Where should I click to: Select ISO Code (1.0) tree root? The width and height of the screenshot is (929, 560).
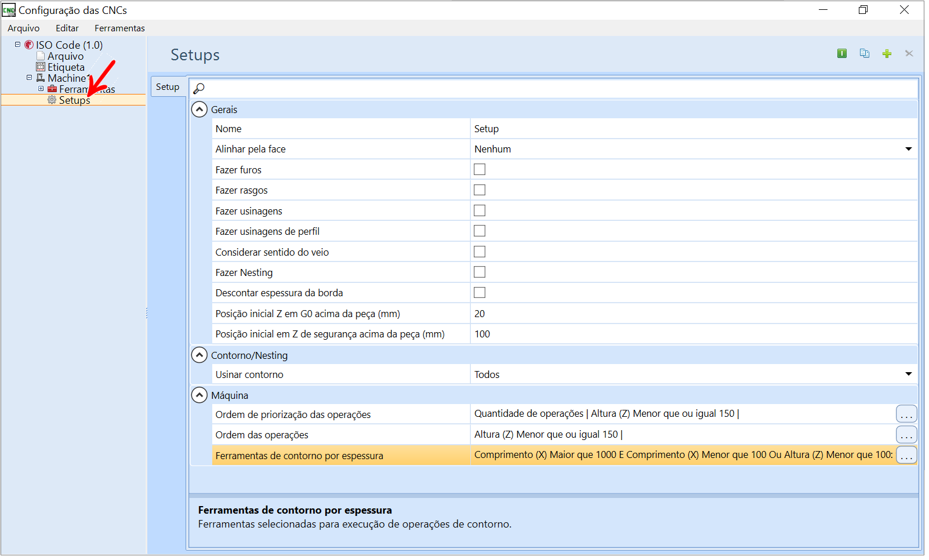(69, 45)
